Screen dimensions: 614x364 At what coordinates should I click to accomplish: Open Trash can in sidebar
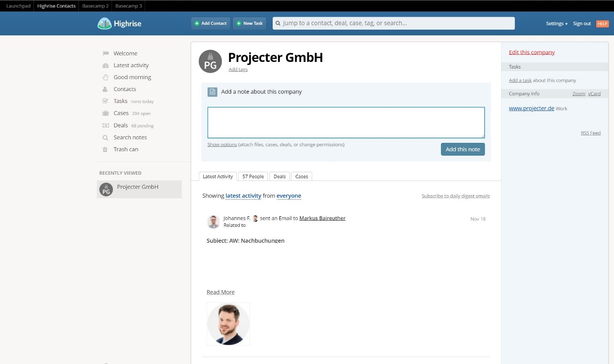pos(126,149)
